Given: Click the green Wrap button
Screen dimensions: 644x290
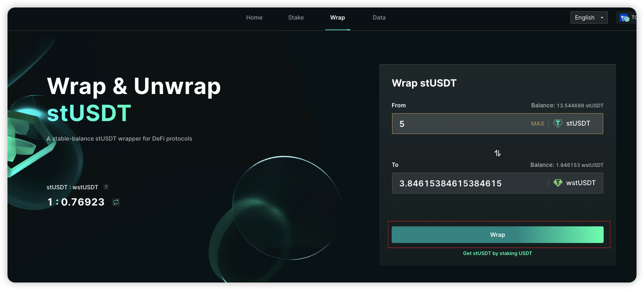Looking at the screenshot, I should [497, 235].
